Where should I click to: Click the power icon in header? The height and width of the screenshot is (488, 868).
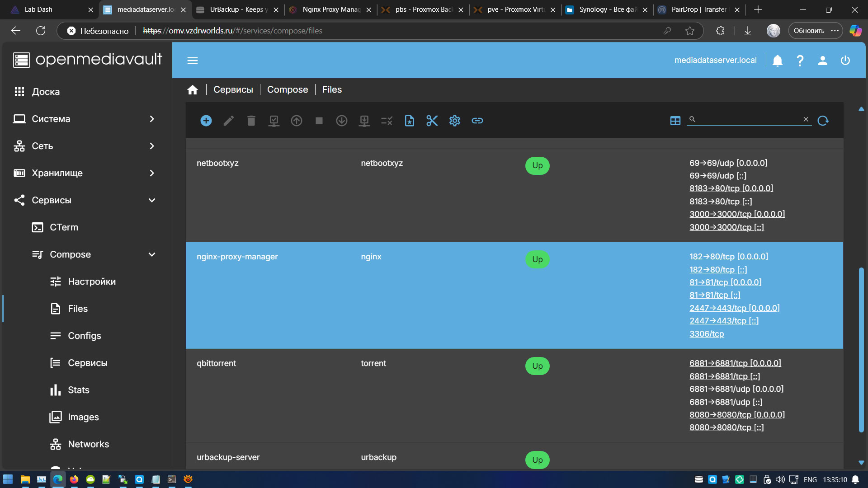click(845, 61)
